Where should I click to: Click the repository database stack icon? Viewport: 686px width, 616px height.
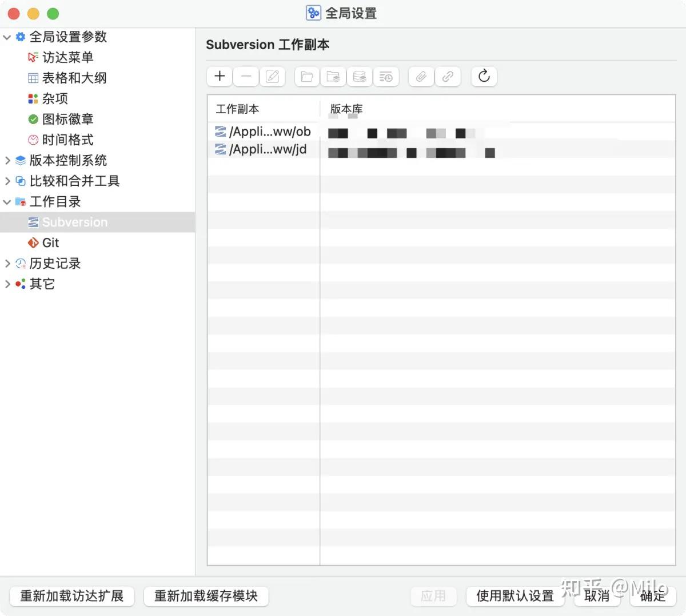[x=360, y=76]
